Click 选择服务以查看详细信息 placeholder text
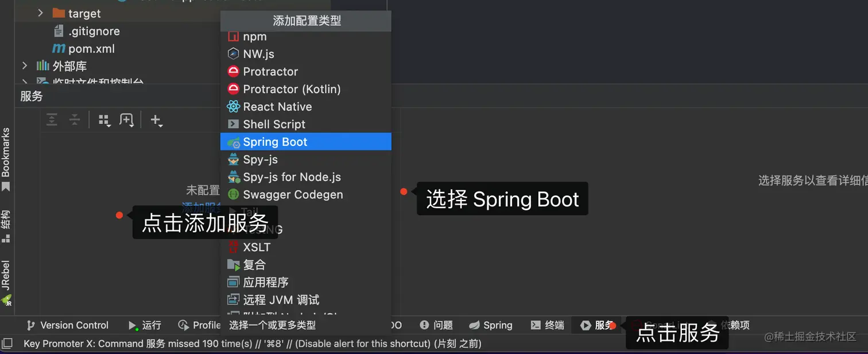Viewport: 868px width, 354px height. (x=813, y=180)
